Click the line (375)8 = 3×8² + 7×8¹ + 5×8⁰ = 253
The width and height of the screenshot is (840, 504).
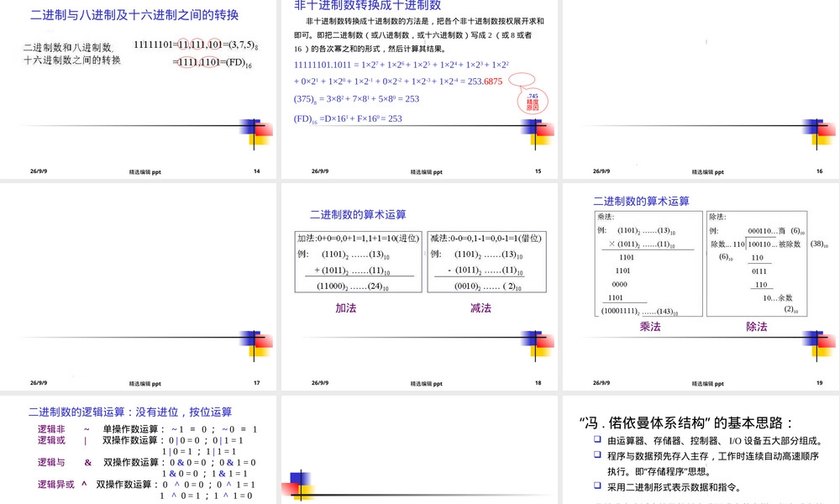tap(356, 99)
